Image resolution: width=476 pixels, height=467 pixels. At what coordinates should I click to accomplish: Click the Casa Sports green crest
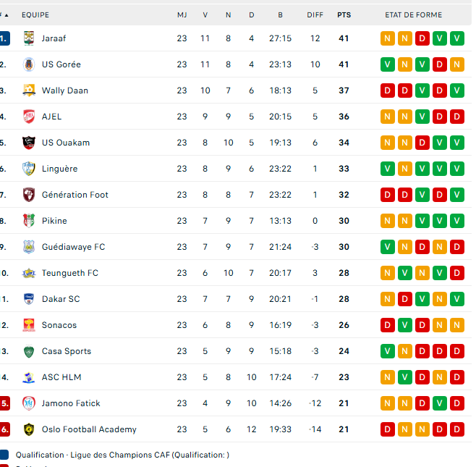coord(28,351)
